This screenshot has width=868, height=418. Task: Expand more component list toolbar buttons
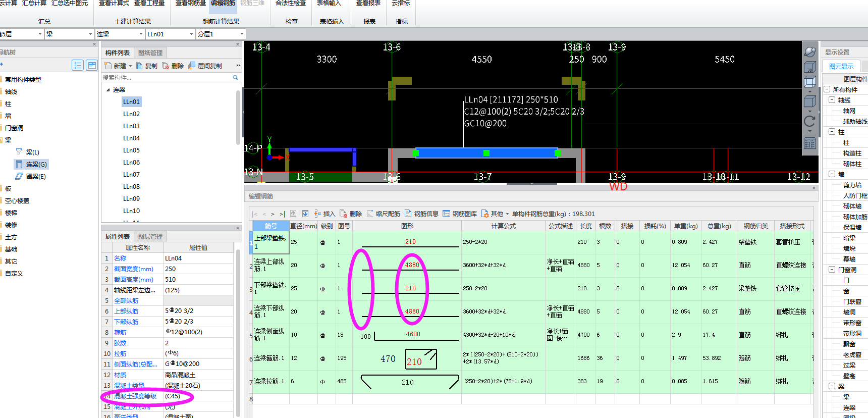(238, 66)
